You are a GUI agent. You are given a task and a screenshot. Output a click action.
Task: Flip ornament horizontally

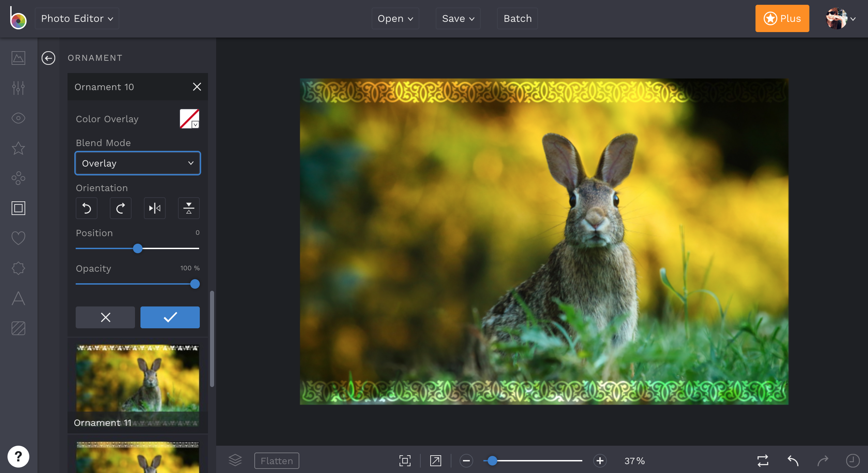click(x=155, y=208)
